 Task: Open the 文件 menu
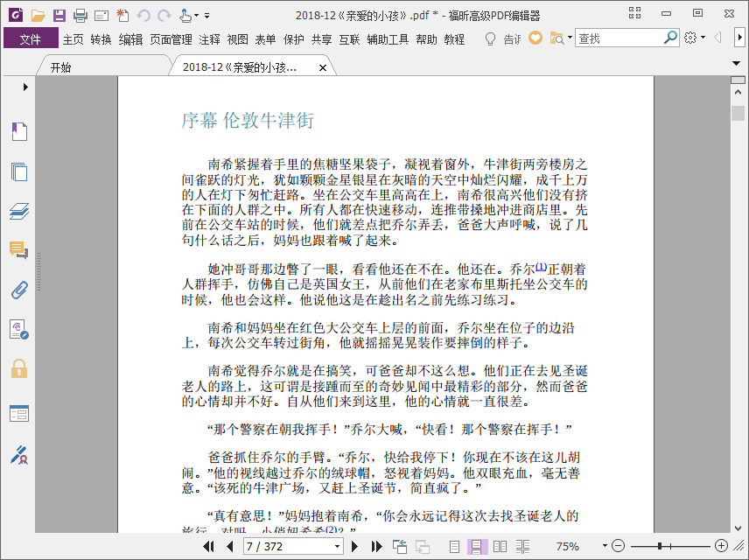pyautogui.click(x=31, y=38)
